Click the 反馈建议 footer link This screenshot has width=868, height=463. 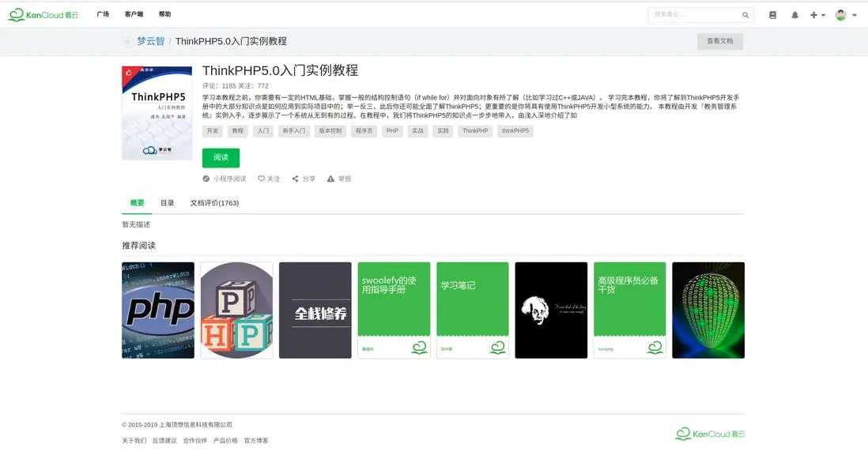[164, 441]
